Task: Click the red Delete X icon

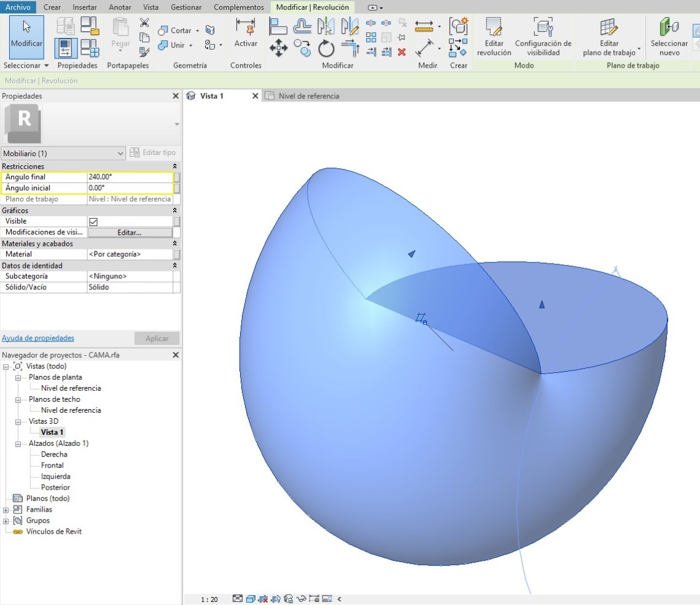Action: 402,52
